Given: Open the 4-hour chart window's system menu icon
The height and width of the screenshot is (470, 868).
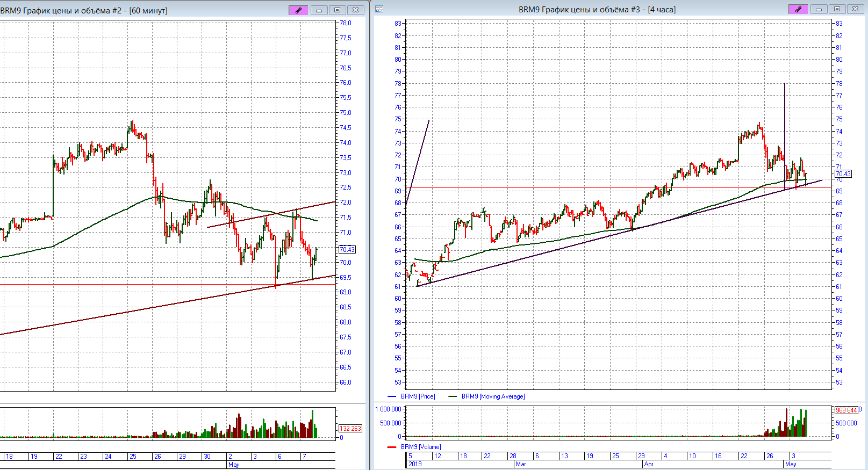Looking at the screenshot, I should [x=379, y=9].
